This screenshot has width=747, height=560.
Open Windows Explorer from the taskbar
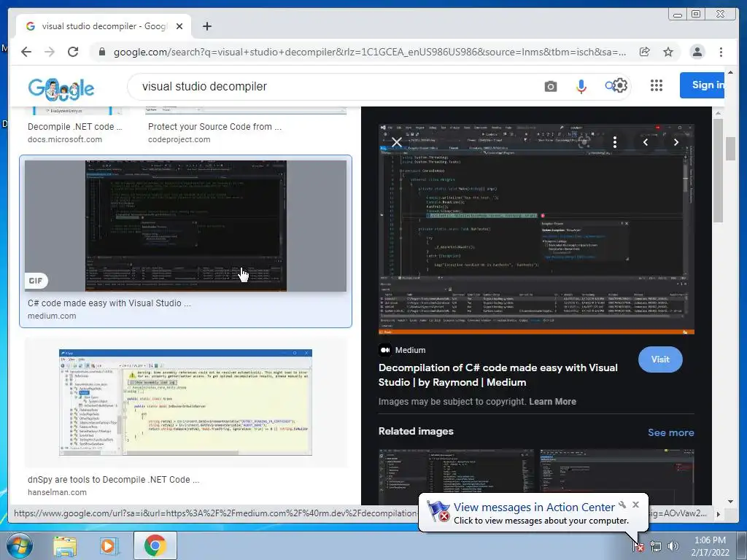(65, 546)
